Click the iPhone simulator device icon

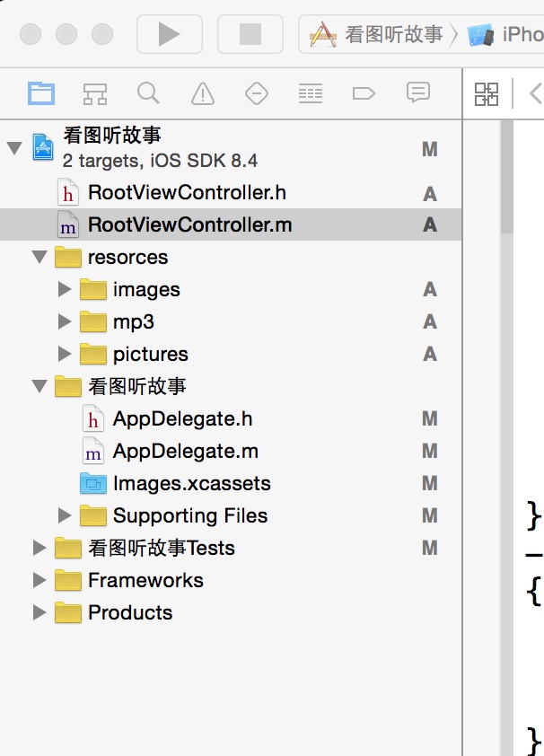click(x=480, y=35)
